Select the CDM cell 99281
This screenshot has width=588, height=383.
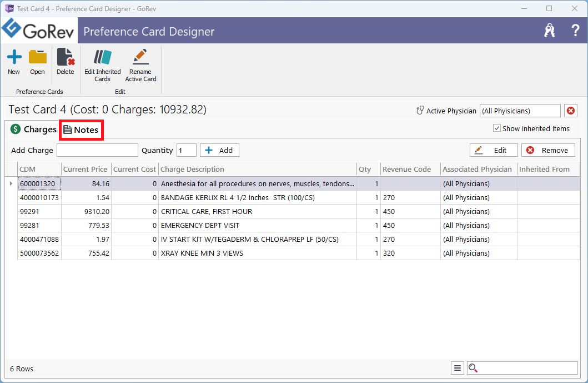pyautogui.click(x=39, y=225)
